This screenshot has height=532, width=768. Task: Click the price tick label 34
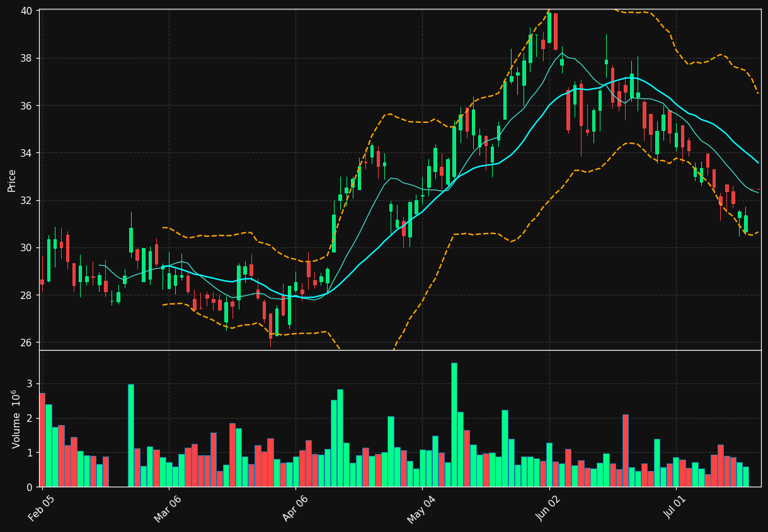(x=26, y=153)
